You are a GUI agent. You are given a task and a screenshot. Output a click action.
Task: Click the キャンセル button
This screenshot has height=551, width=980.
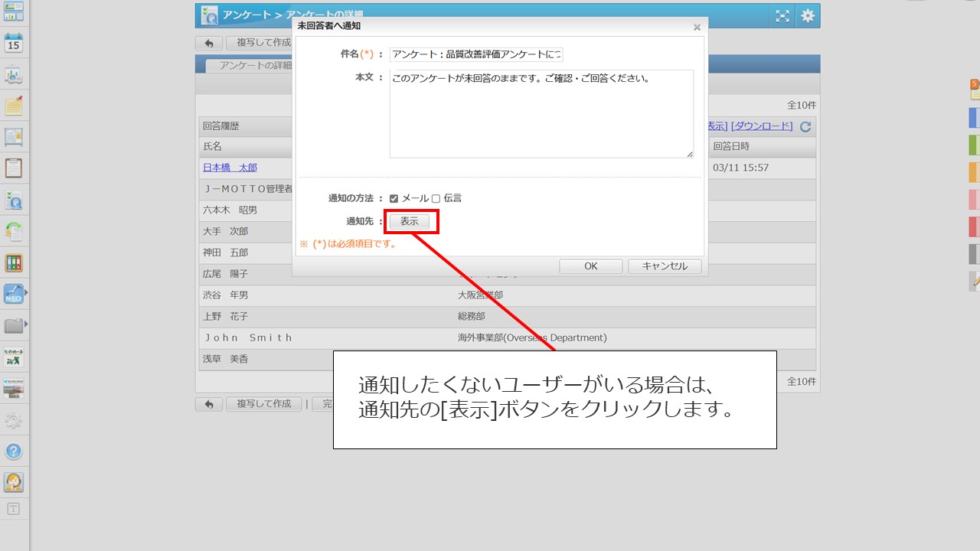pos(665,266)
